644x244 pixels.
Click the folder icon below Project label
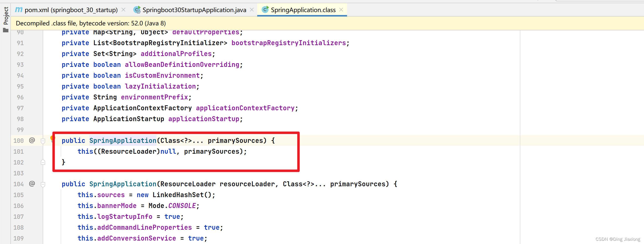click(5, 30)
